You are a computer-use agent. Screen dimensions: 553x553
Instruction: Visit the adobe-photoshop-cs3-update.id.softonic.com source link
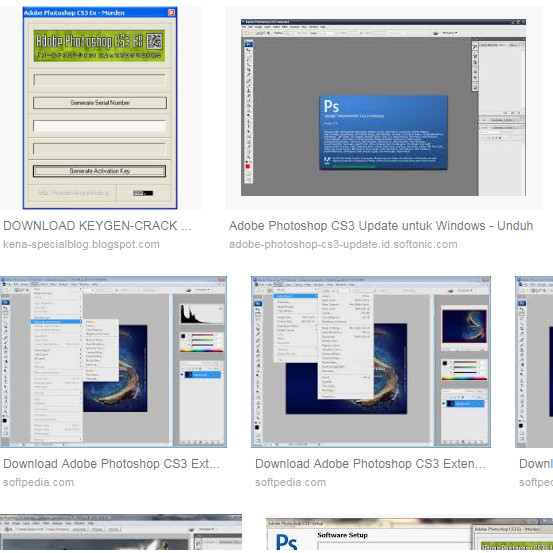(343, 244)
